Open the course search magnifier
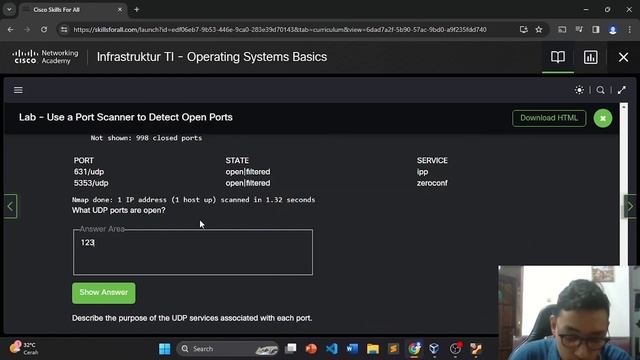Image resolution: width=640 pixels, height=360 pixels. (x=600, y=90)
